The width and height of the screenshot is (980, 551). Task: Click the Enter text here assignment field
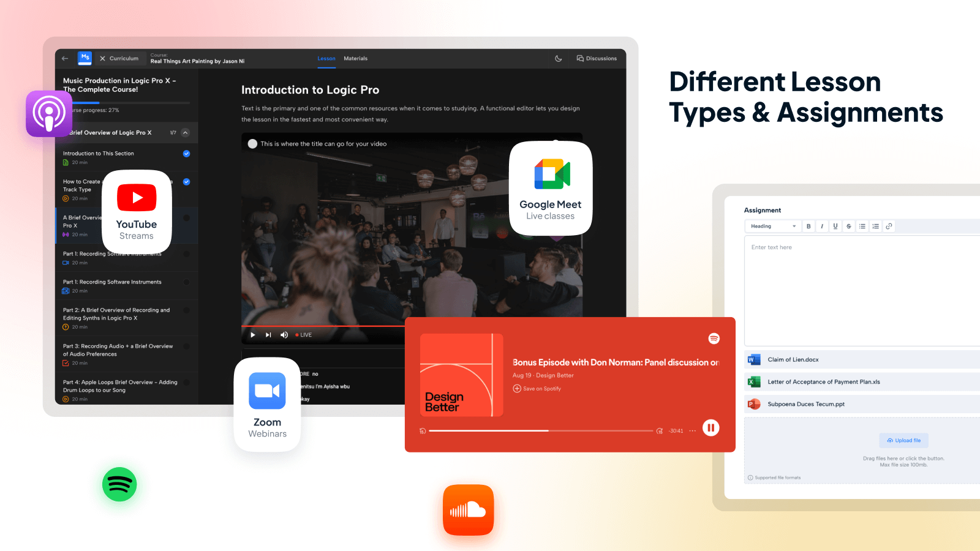(862, 291)
